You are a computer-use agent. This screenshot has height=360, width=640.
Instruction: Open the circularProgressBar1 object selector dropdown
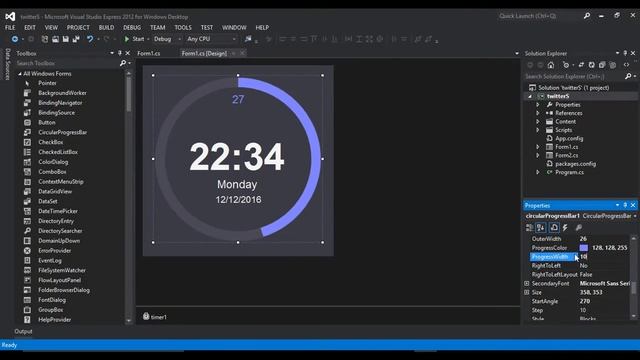pyautogui.click(x=635, y=216)
